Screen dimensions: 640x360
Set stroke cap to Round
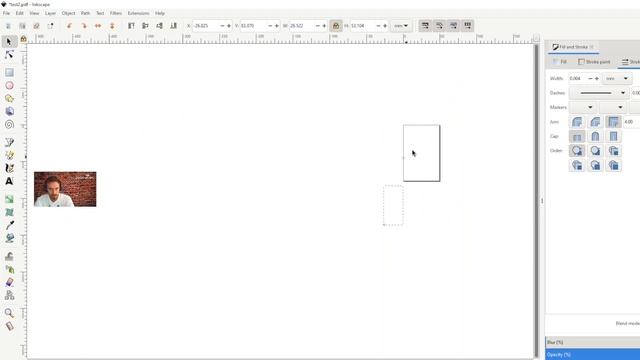pyautogui.click(x=595, y=136)
